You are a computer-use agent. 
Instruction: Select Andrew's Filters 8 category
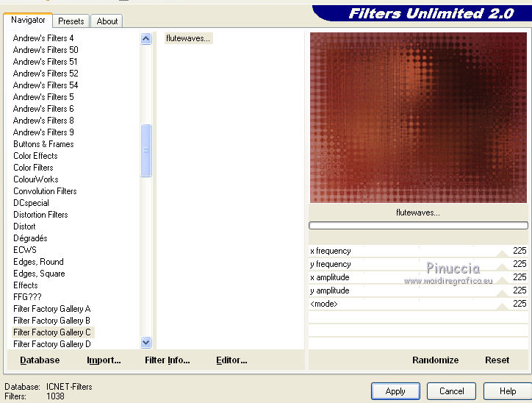43,121
